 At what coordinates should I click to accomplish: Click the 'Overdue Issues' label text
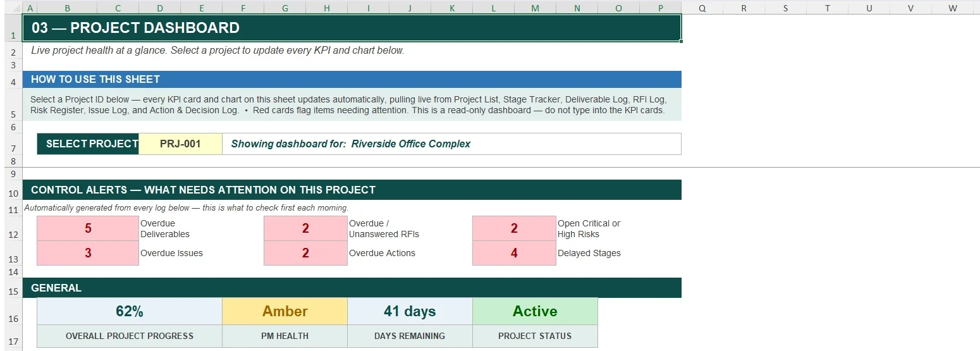pos(171,253)
